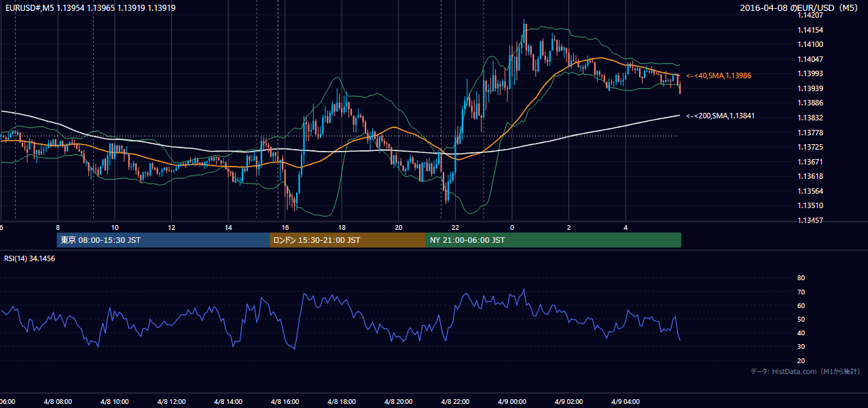
Task: Click RSI scale value 30
Action: [801, 347]
